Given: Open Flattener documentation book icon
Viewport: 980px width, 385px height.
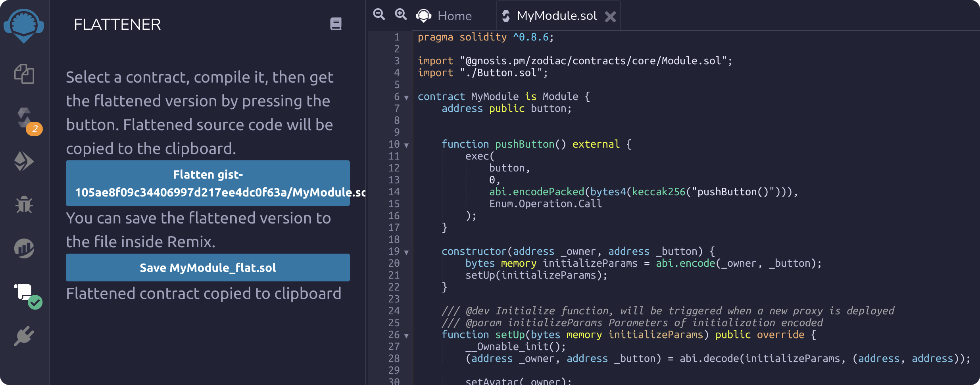Looking at the screenshot, I should coord(336,24).
